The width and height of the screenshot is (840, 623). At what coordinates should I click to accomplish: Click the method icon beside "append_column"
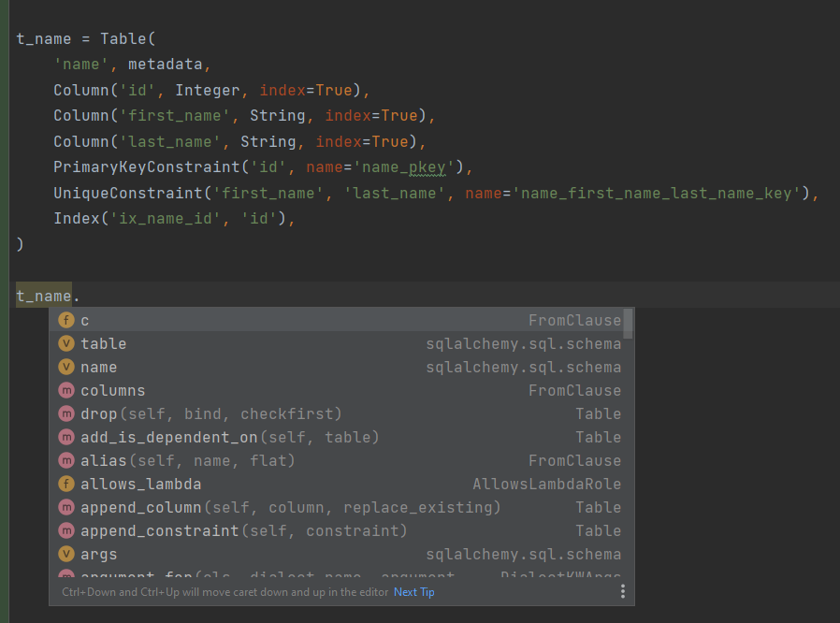pos(66,507)
